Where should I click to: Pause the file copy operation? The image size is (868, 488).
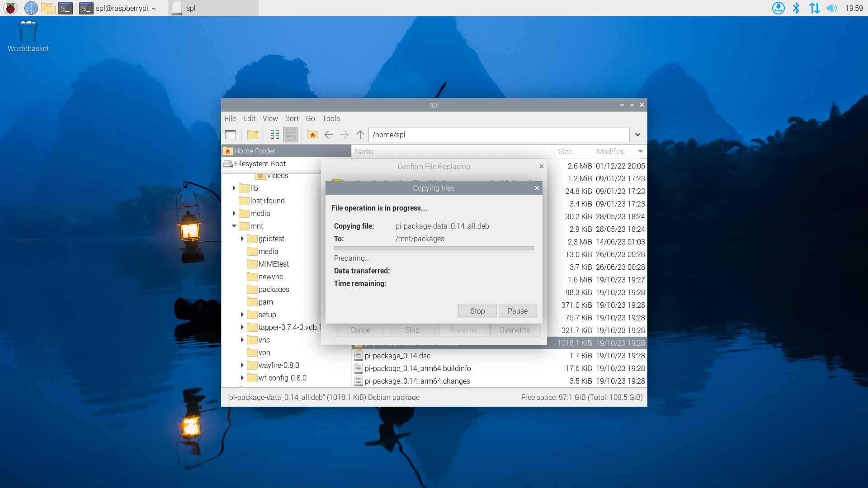(x=517, y=311)
